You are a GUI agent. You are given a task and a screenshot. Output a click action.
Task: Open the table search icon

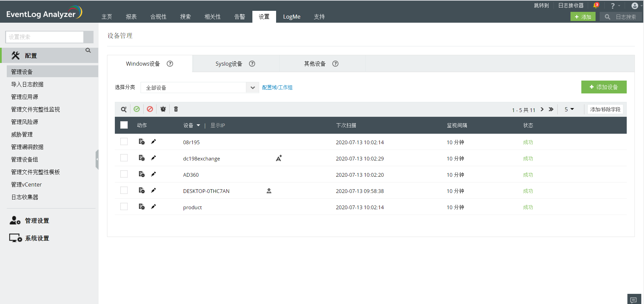pos(124,109)
